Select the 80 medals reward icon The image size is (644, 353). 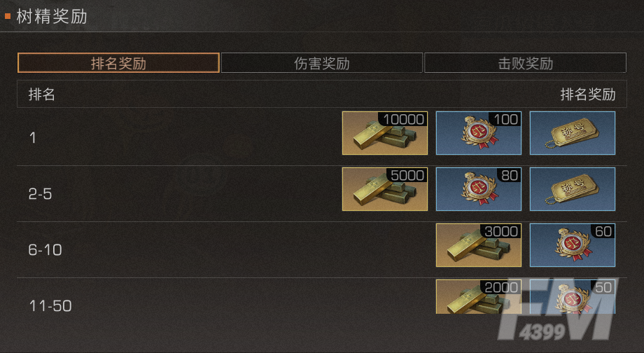click(479, 189)
